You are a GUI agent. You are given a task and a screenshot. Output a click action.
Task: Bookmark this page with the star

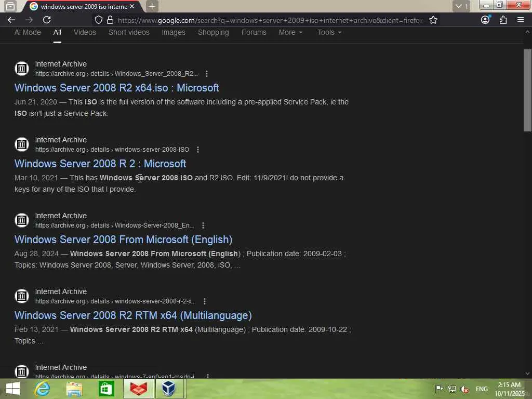point(433,20)
